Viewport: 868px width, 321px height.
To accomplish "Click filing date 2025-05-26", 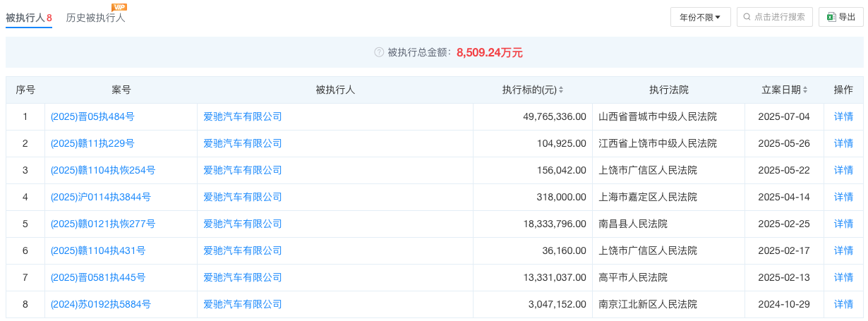I will coord(784,143).
